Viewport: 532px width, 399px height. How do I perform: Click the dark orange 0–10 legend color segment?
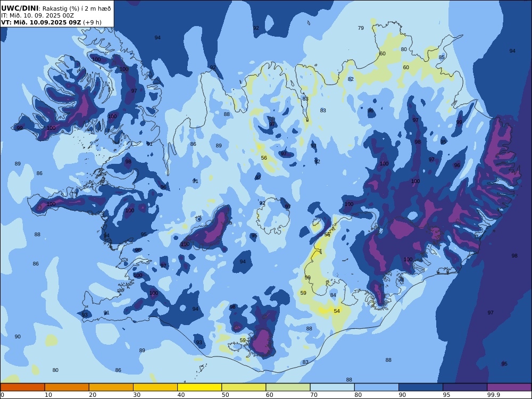click(22, 387)
